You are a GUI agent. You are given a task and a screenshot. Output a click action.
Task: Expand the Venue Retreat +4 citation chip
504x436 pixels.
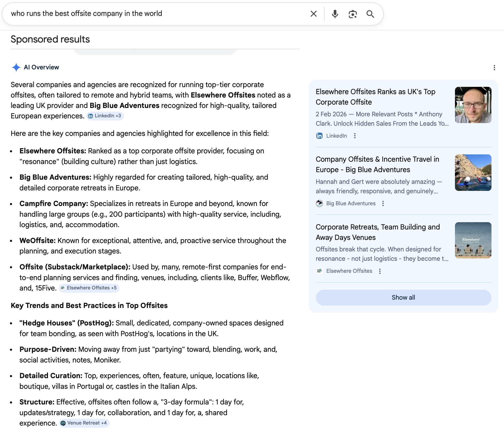(x=84, y=423)
